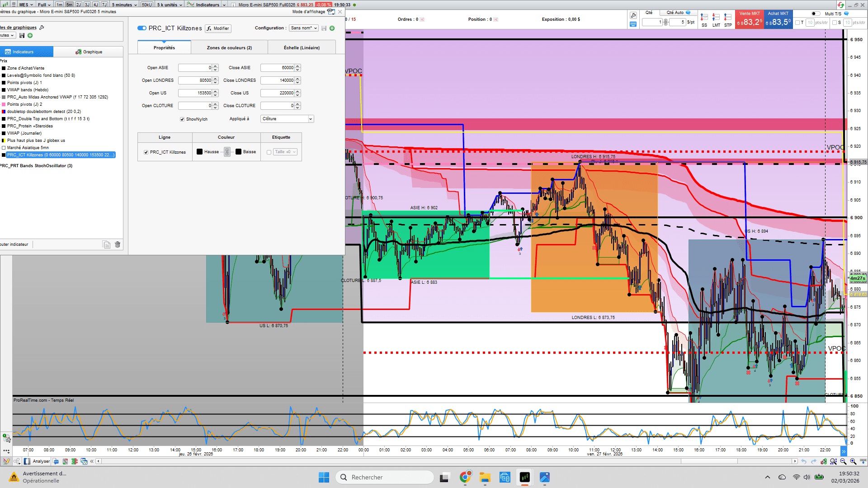Click the LMT limit order icon
The width and height of the screenshot is (868, 488).
click(716, 18)
